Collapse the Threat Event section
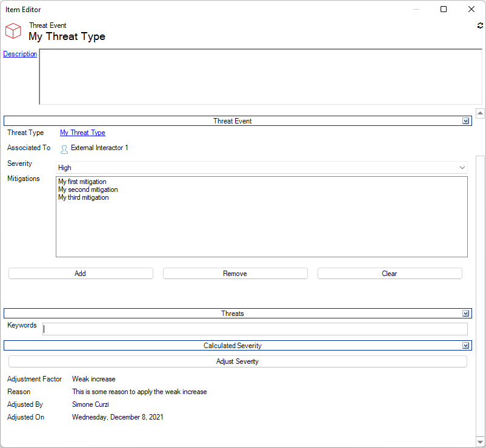The image size is (486, 448). coord(465,121)
